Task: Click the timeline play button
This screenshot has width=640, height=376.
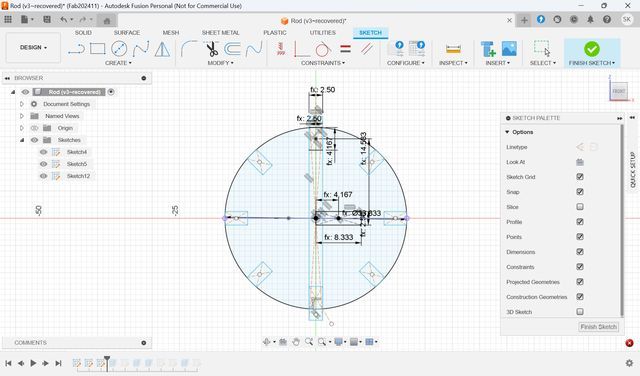Action: coord(33,363)
